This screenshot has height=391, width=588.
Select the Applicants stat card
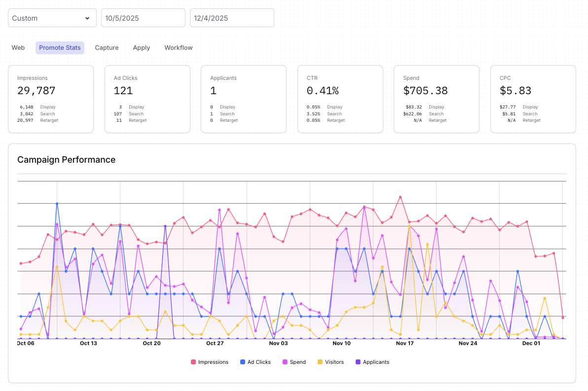[x=244, y=99]
